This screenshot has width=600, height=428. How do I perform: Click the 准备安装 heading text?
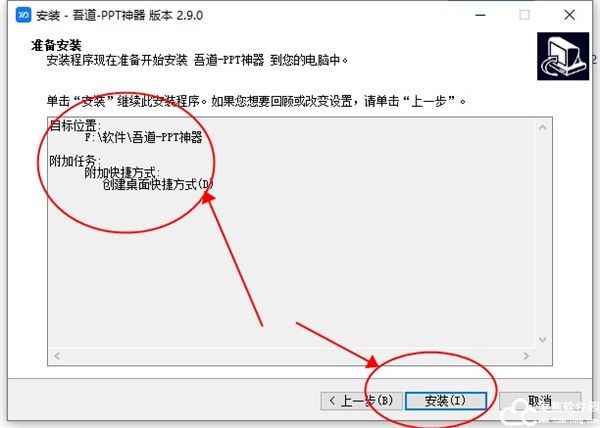56,46
